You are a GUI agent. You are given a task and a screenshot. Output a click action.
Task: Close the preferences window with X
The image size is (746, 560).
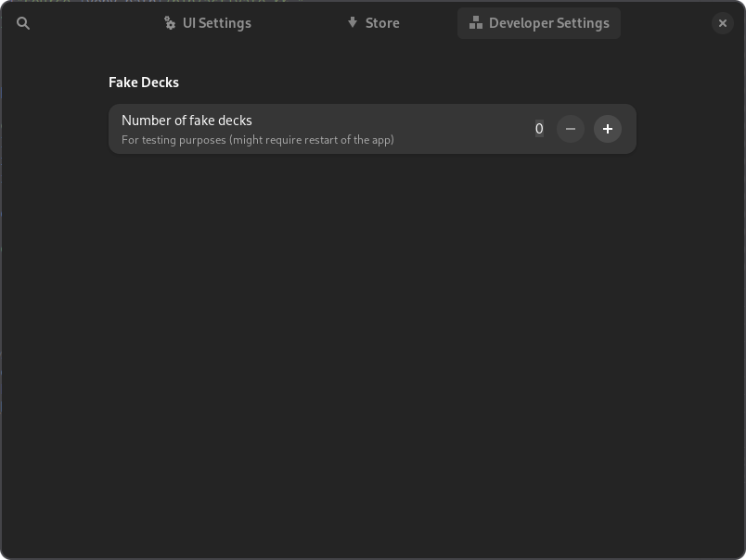(723, 23)
